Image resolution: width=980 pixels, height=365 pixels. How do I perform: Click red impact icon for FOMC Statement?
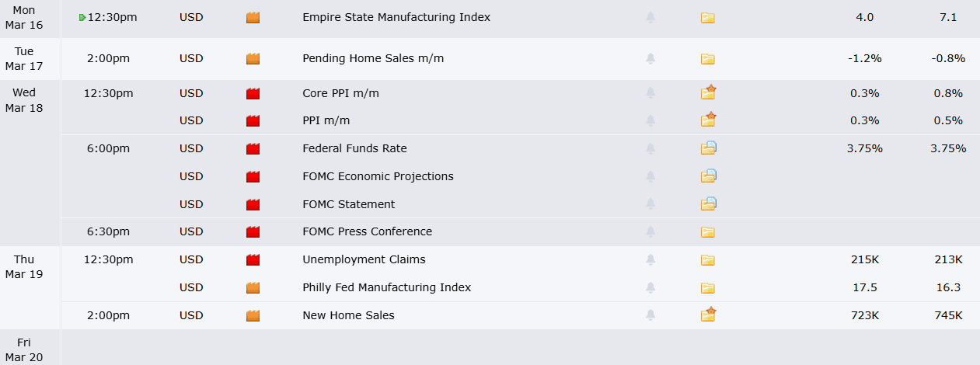click(253, 204)
